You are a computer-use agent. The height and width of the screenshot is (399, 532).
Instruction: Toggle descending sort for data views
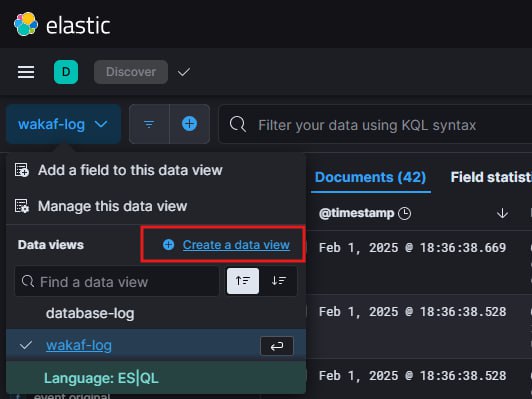coord(279,281)
